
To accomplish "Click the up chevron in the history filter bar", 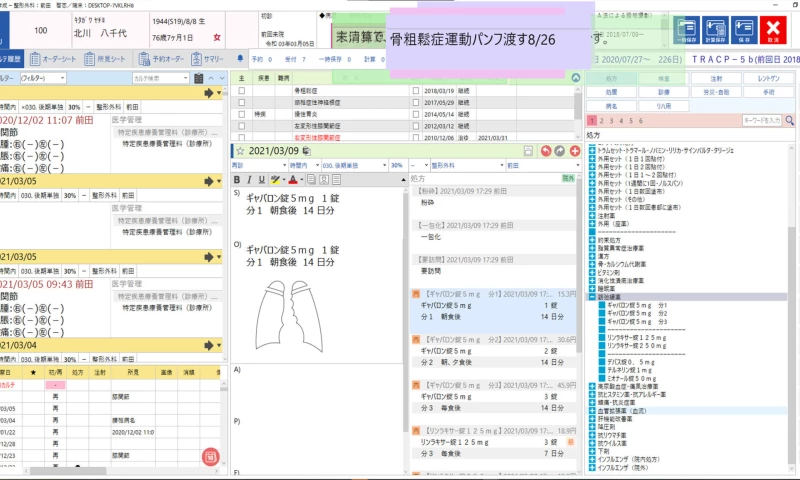I will click(211, 78).
